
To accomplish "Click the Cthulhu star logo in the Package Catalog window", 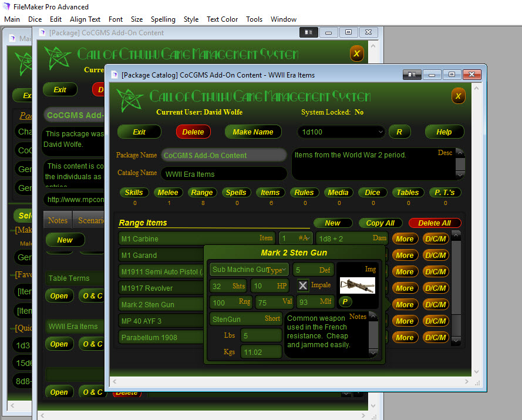I will point(130,100).
